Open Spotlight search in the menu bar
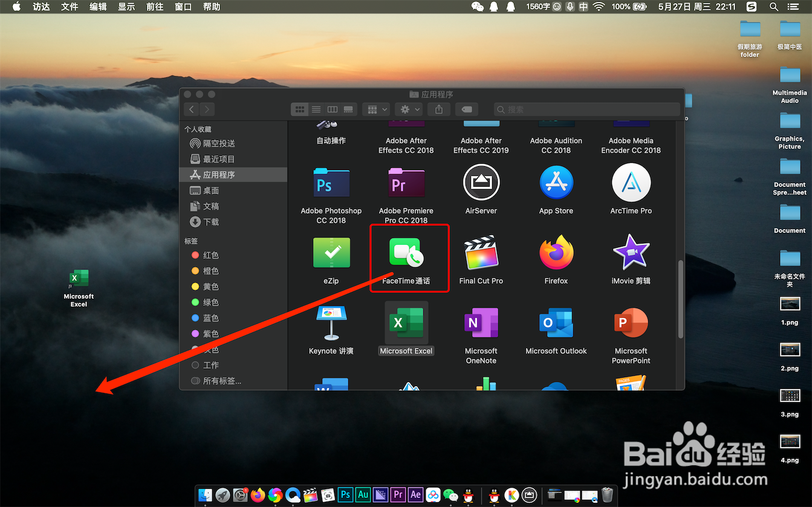Image resolution: width=812 pixels, height=507 pixels. tap(773, 7)
